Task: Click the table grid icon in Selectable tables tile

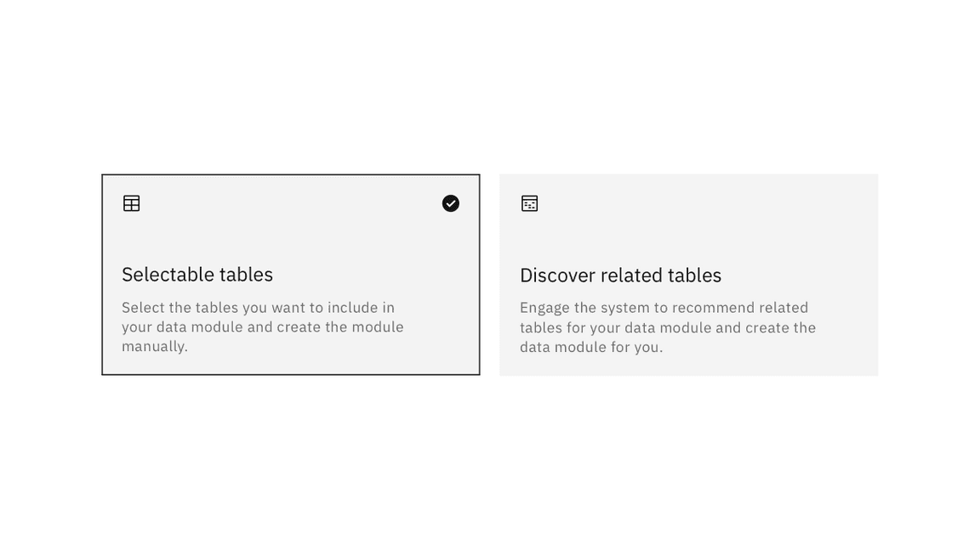Action: (x=131, y=203)
